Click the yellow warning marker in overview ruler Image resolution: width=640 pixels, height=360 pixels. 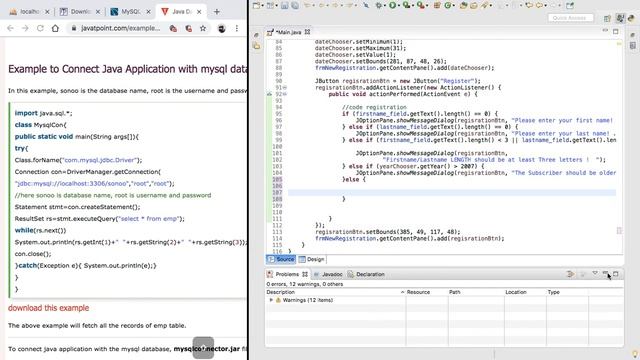point(619,43)
